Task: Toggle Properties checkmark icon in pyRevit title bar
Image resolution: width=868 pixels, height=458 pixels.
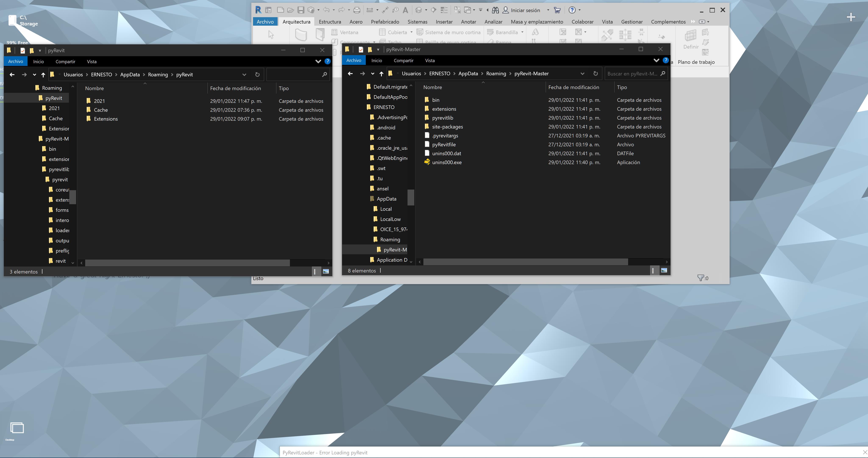Action: pyautogui.click(x=23, y=51)
